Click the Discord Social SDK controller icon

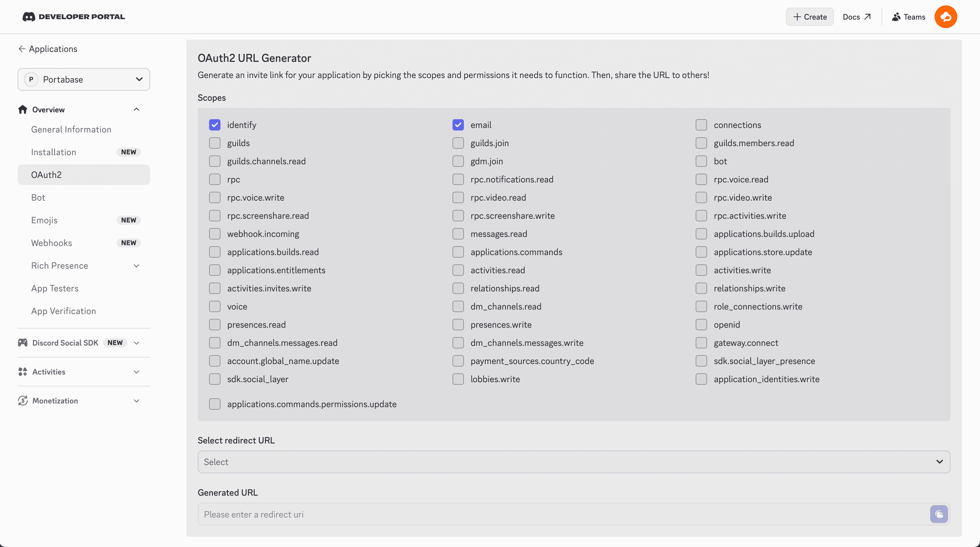tap(22, 342)
